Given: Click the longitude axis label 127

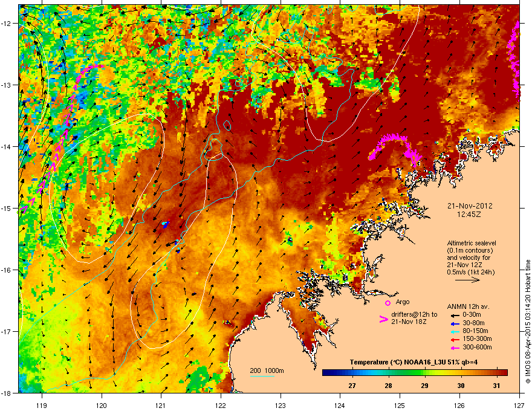Looking at the screenshot, I should pyautogui.click(x=519, y=405).
